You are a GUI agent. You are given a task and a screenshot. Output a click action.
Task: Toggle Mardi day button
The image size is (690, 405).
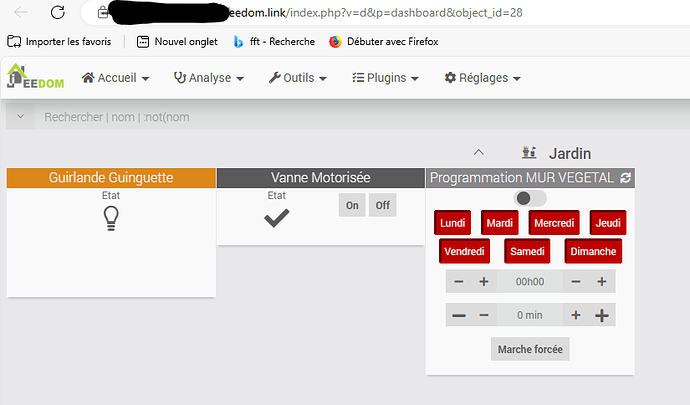pyautogui.click(x=499, y=223)
